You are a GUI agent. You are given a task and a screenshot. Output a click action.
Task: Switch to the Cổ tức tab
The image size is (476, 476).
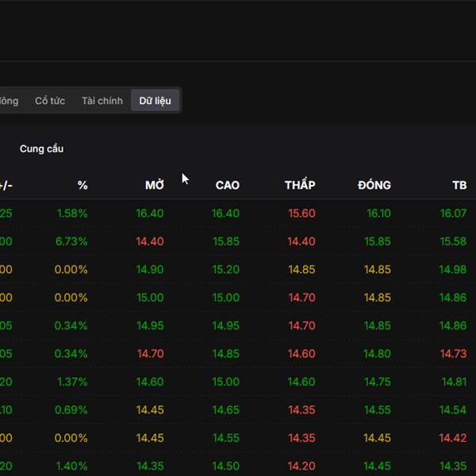pyautogui.click(x=50, y=101)
